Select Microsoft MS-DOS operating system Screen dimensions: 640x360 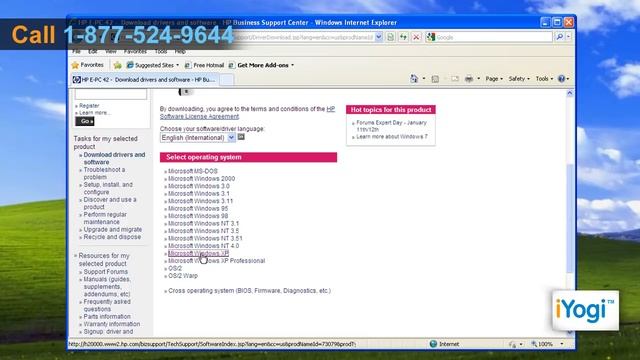click(x=193, y=171)
